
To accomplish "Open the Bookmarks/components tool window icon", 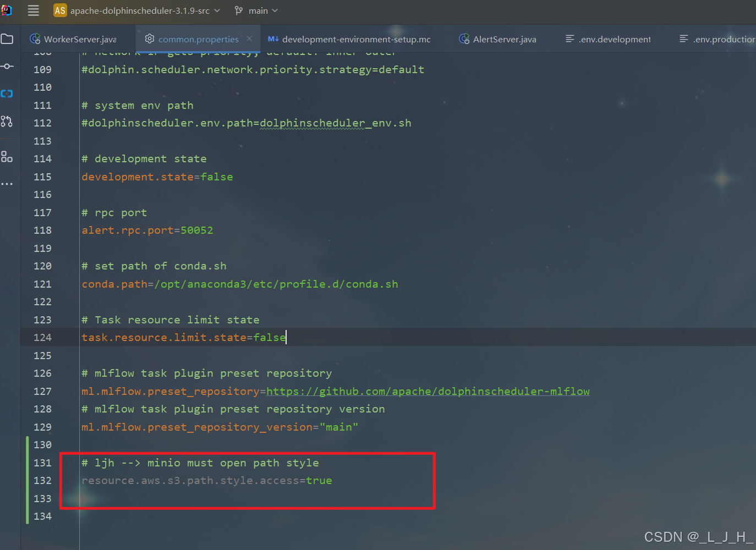I will click(7, 157).
